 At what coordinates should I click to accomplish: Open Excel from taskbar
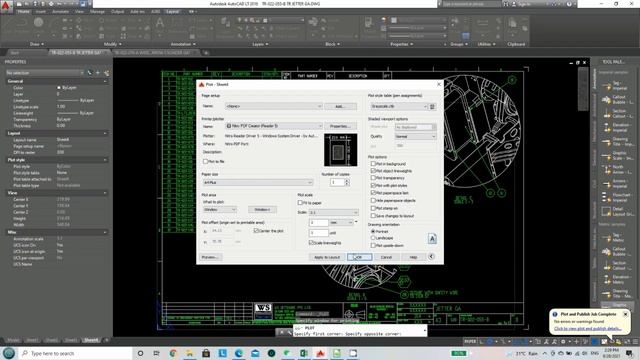coord(304,353)
